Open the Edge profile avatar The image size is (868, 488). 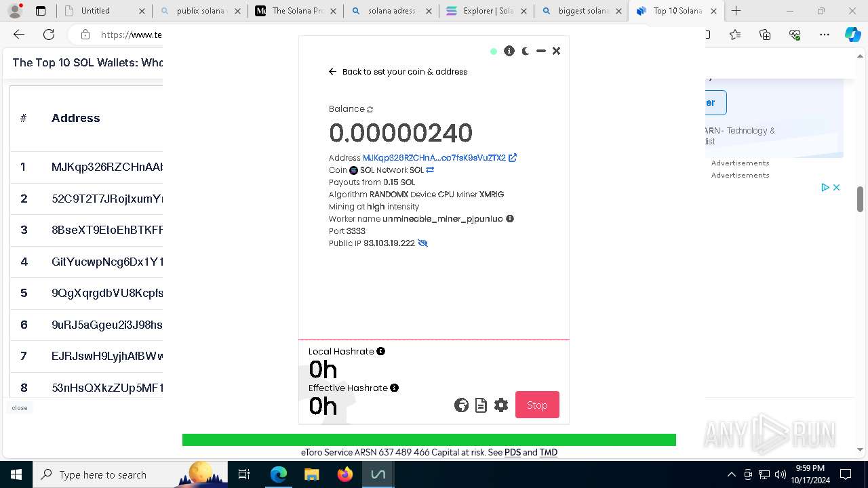click(x=15, y=11)
